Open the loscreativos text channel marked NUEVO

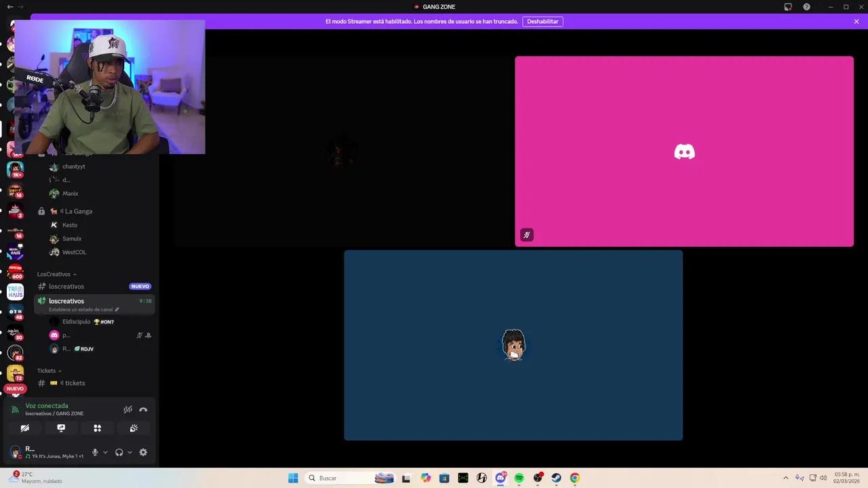94,287
